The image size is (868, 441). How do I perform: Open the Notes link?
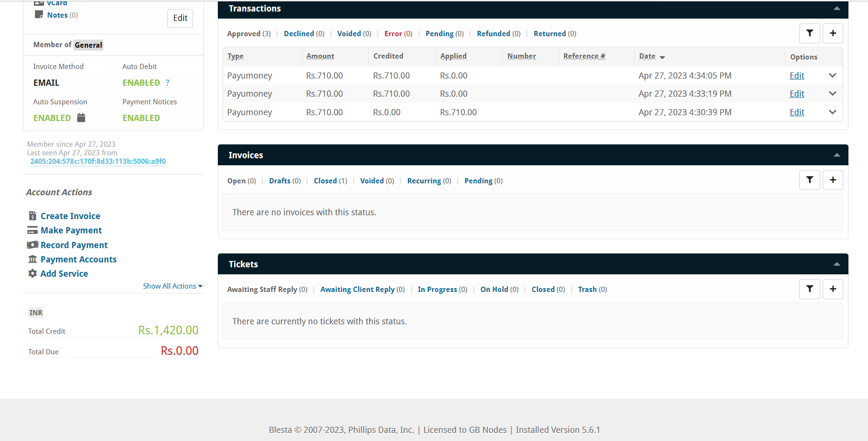click(x=57, y=15)
